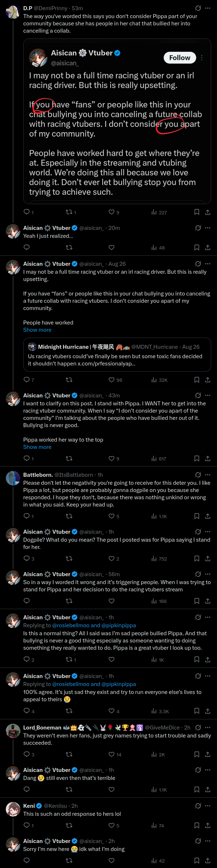The width and height of the screenshot is (217, 868).
Task: Open more options menu on D.P's post
Action: point(208,8)
